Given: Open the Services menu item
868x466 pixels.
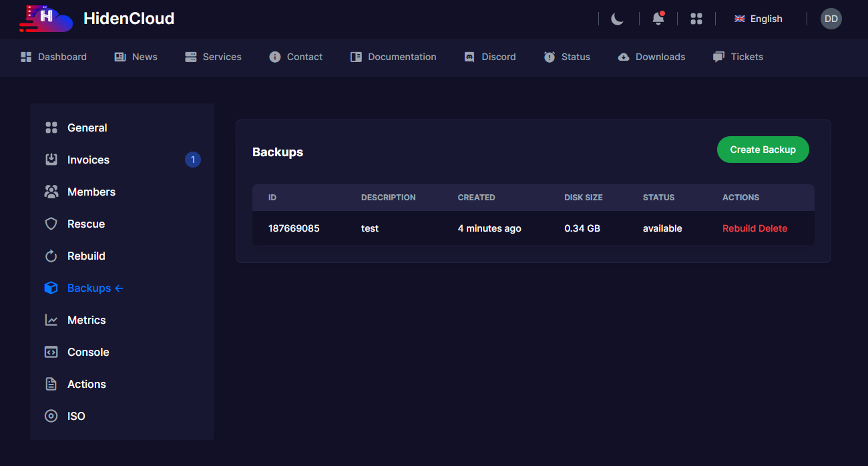Looking at the screenshot, I should click(x=213, y=57).
